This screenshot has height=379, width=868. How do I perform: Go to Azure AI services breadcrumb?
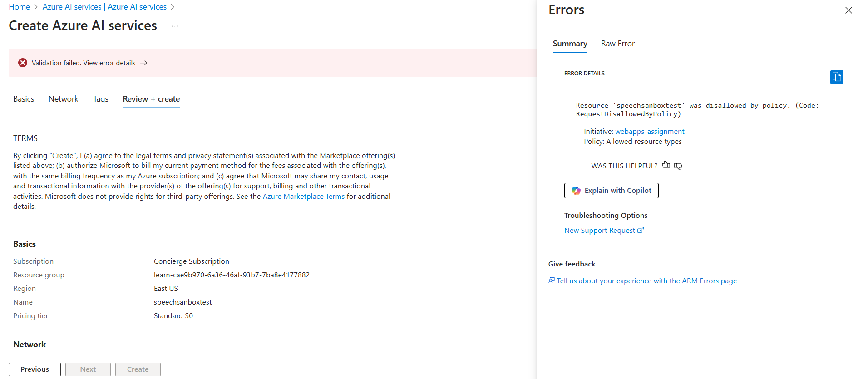pyautogui.click(x=104, y=7)
